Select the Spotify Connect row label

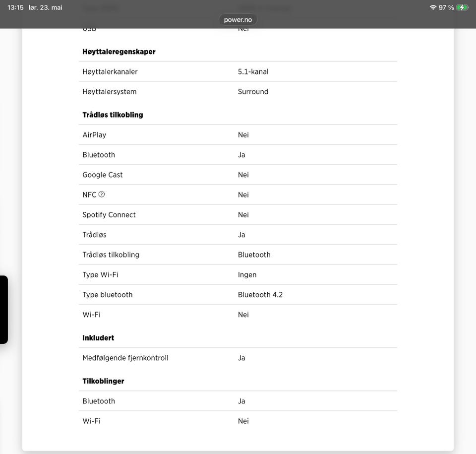pyautogui.click(x=109, y=215)
